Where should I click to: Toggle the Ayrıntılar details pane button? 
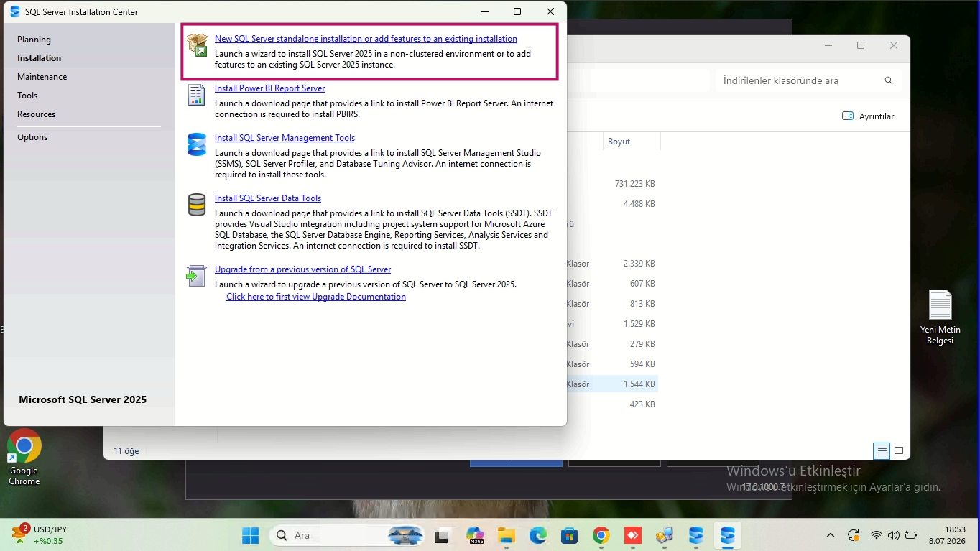(x=868, y=116)
